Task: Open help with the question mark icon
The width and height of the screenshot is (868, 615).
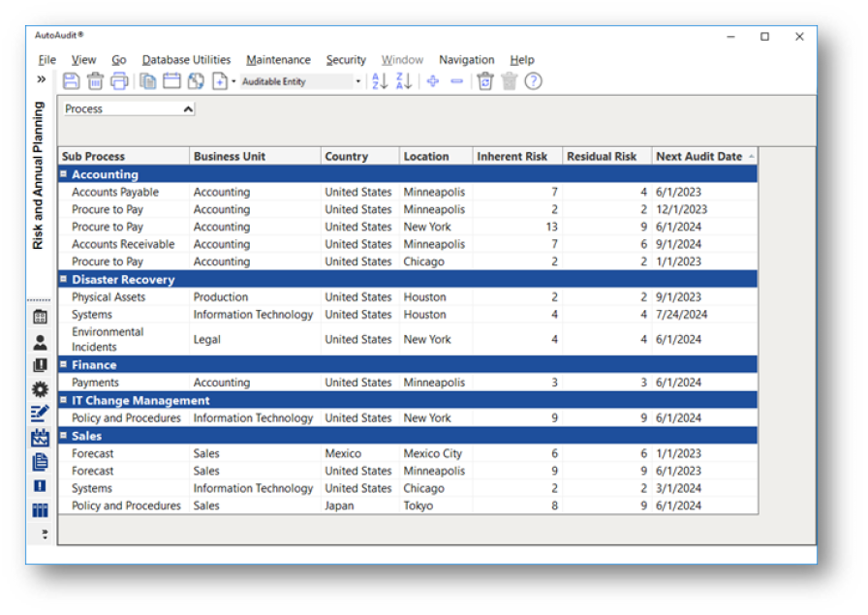Action: [x=533, y=81]
